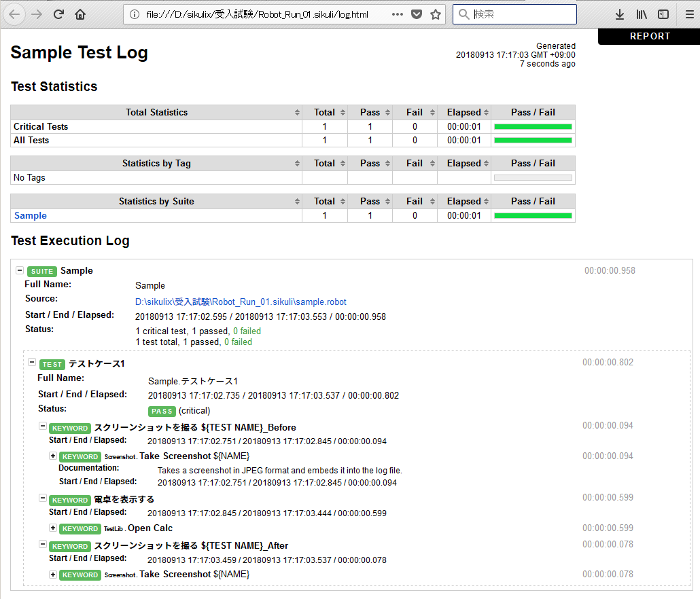The height and width of the screenshot is (599, 700).
Task: Sort Total Statistics table by Fail column
Action: 415,112
